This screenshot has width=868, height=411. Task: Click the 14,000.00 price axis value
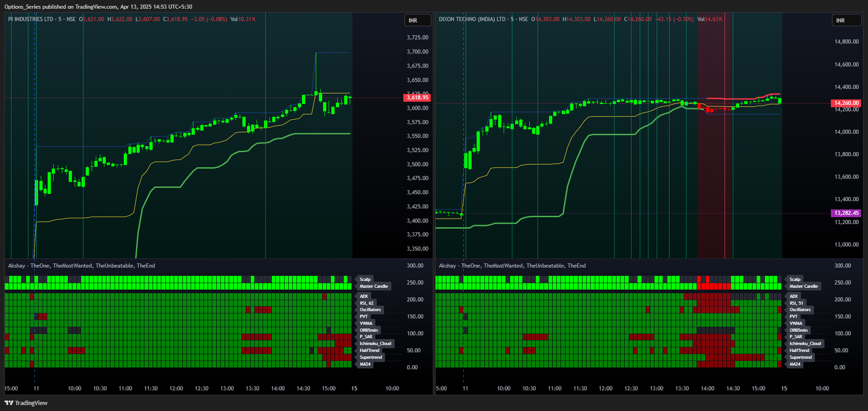tap(846, 132)
